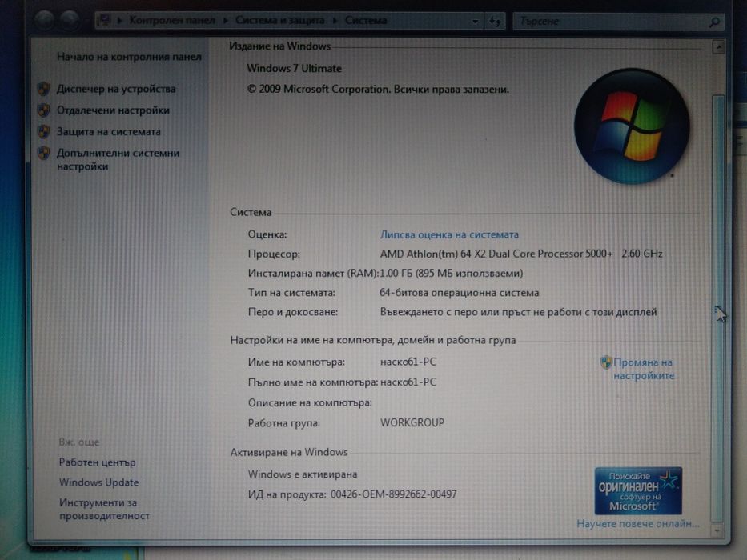Click Система breadcrumb segment
The image size is (747, 560).
coord(365,21)
